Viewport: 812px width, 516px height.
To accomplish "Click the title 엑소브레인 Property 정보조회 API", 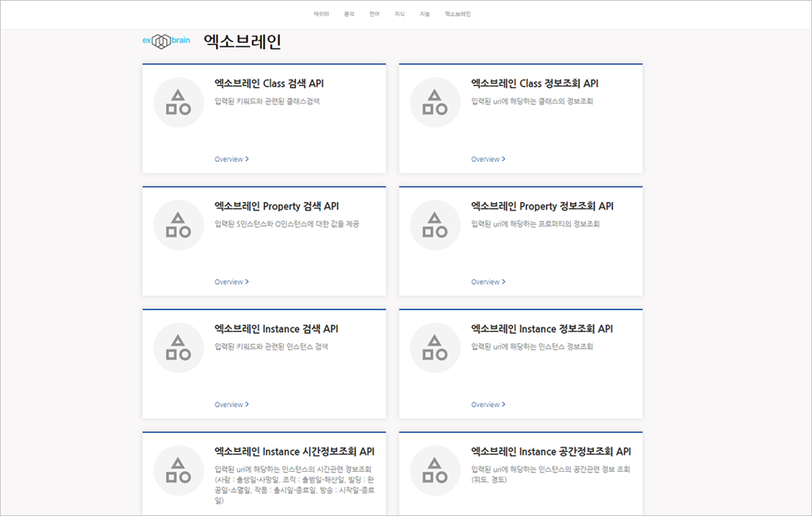I will click(x=542, y=206).
